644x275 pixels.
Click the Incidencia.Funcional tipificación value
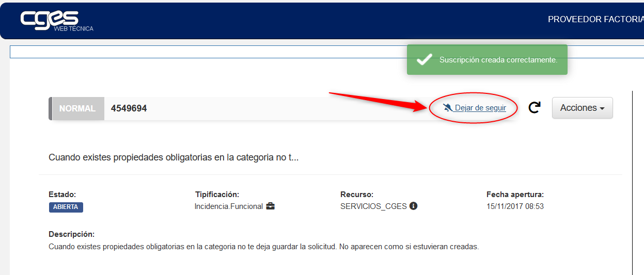[229, 206]
